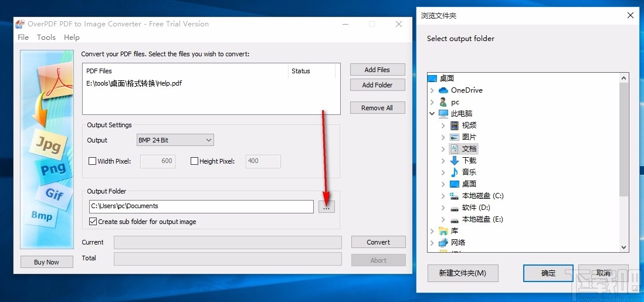Click the Remove All button
Image resolution: width=644 pixels, height=302 pixels.
tap(378, 108)
